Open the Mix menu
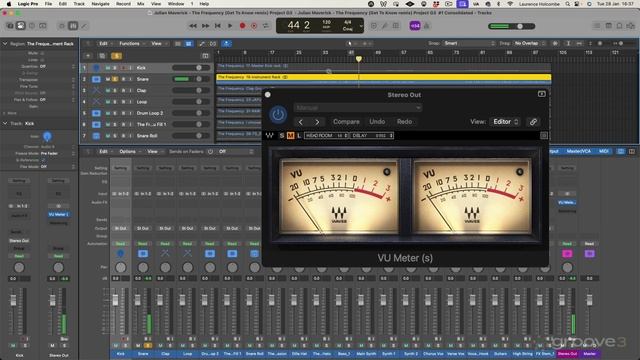 tap(140, 4)
